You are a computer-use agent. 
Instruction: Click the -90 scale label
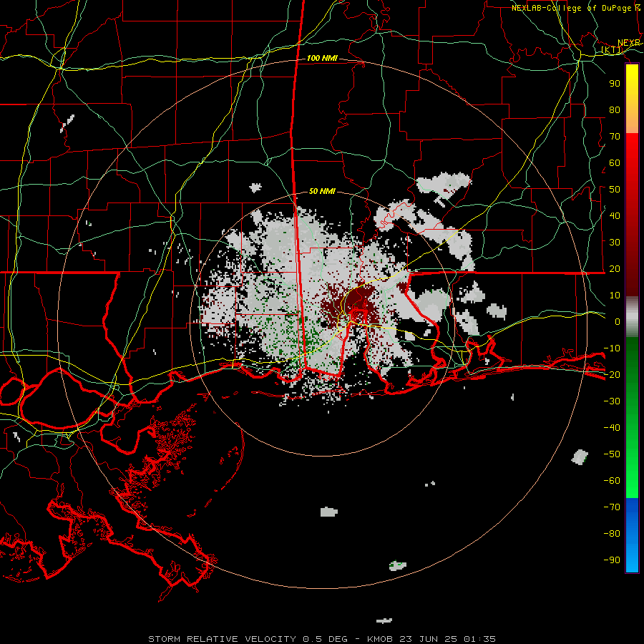click(x=612, y=560)
